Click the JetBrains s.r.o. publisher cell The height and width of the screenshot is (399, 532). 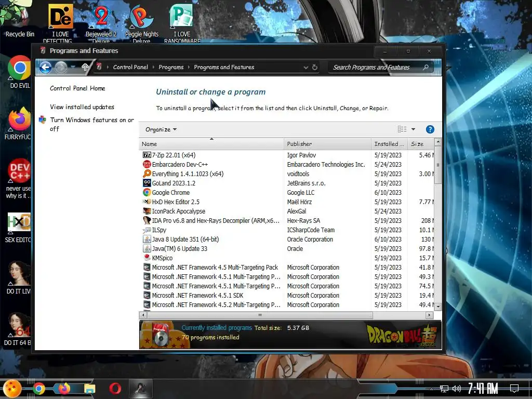pos(306,183)
